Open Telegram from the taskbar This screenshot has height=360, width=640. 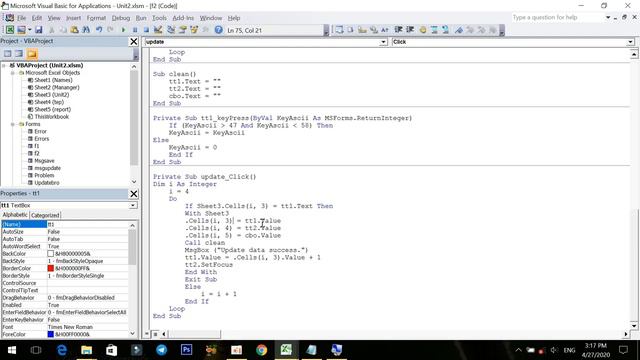click(161, 350)
